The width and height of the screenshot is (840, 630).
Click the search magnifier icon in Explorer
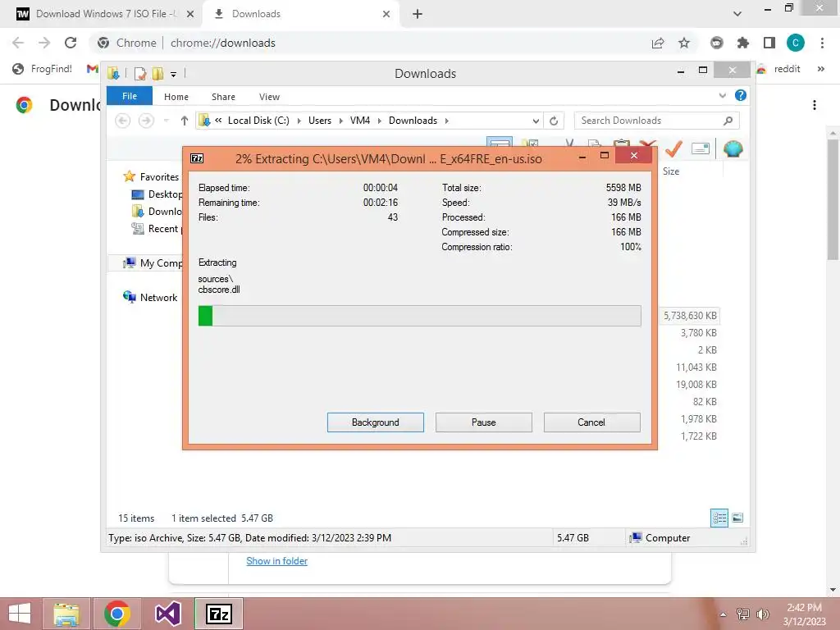[x=728, y=121]
